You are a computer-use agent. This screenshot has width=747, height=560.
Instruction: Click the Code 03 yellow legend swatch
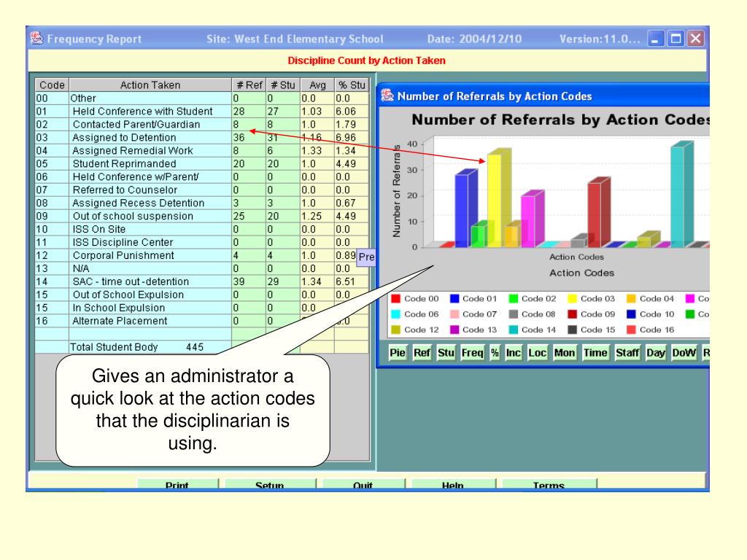pyautogui.click(x=573, y=298)
